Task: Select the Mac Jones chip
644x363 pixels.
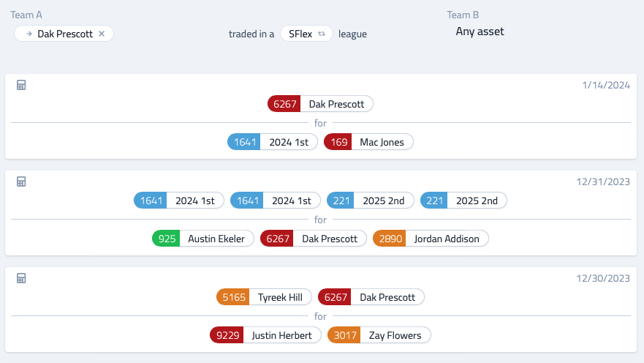Action: coord(368,142)
